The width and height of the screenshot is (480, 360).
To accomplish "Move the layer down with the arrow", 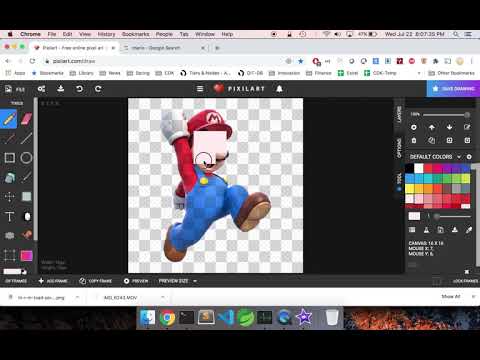I will coord(449,127).
